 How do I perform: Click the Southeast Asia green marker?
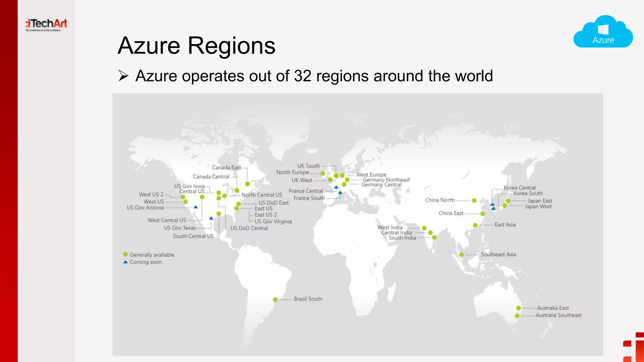coord(461,255)
